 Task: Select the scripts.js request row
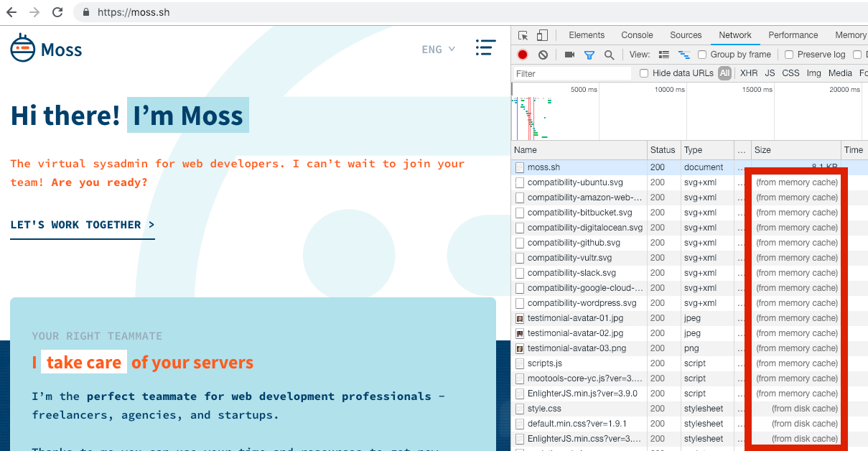click(x=689, y=363)
